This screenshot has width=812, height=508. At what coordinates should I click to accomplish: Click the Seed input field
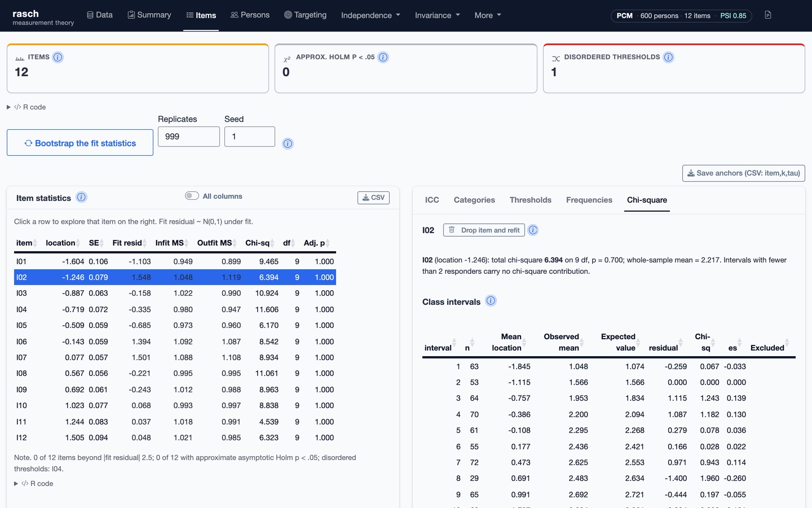click(250, 137)
